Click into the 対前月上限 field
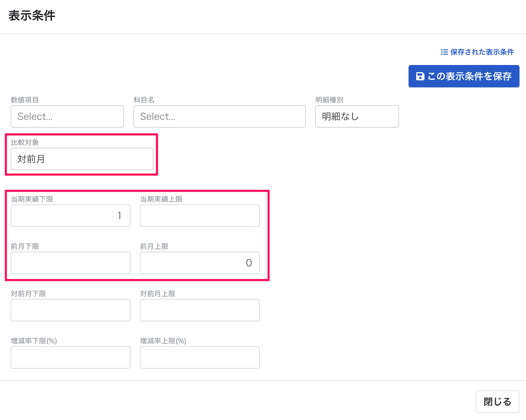This screenshot has width=526, height=420. click(x=200, y=310)
